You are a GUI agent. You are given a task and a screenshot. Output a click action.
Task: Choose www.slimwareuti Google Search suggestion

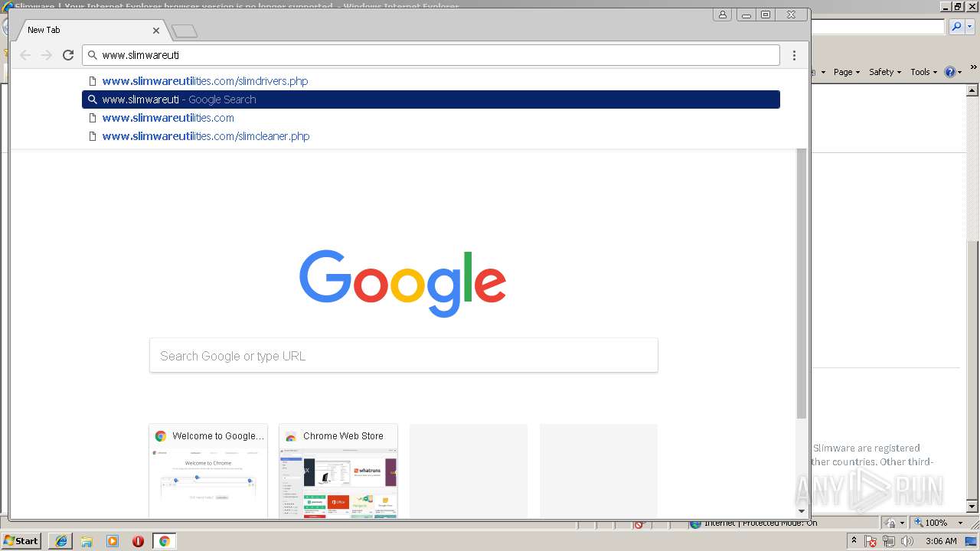point(431,99)
